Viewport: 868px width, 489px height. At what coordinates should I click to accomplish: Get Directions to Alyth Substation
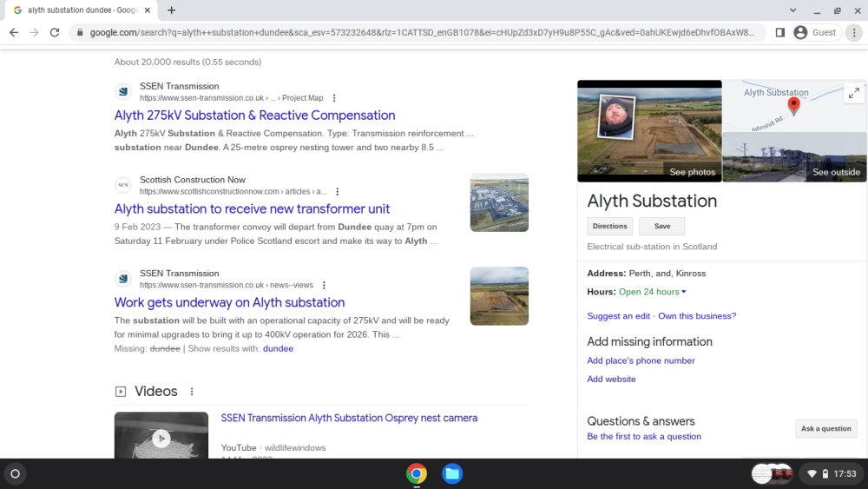point(609,226)
